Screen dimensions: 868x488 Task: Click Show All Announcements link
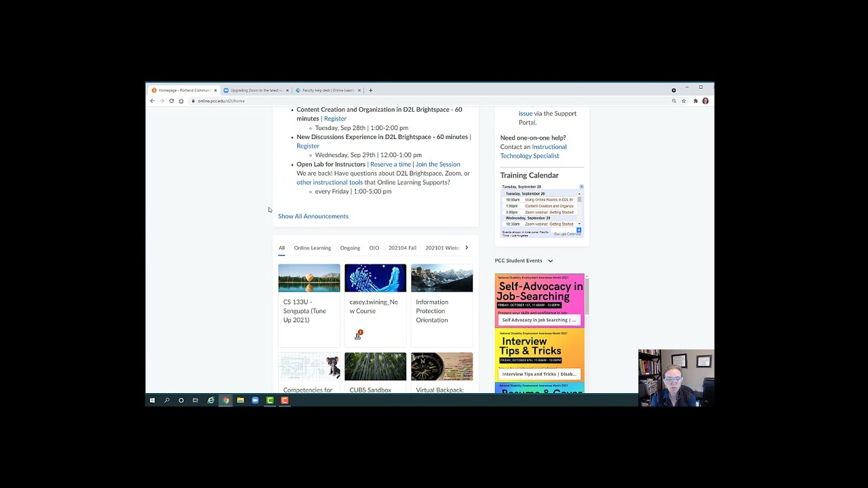click(x=313, y=216)
